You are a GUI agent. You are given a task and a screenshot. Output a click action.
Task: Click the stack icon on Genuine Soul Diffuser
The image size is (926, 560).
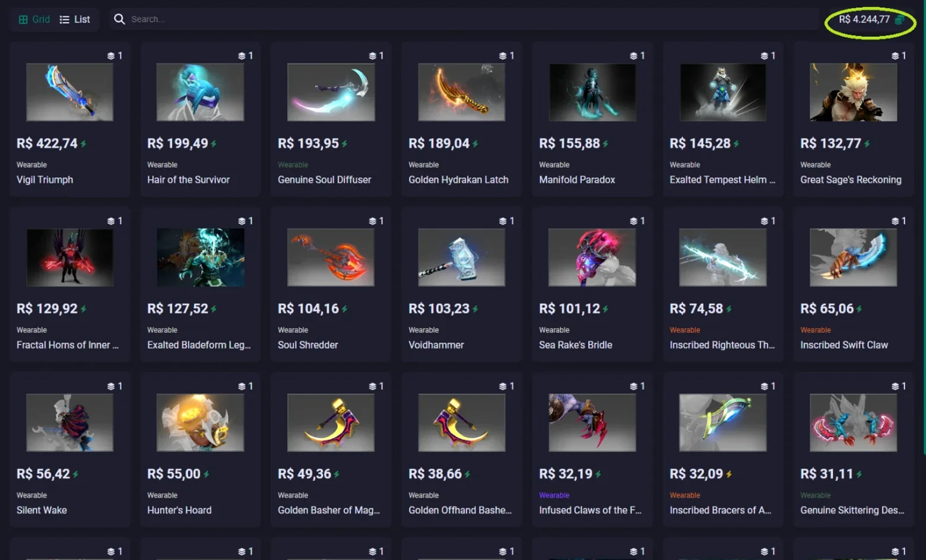pos(372,56)
